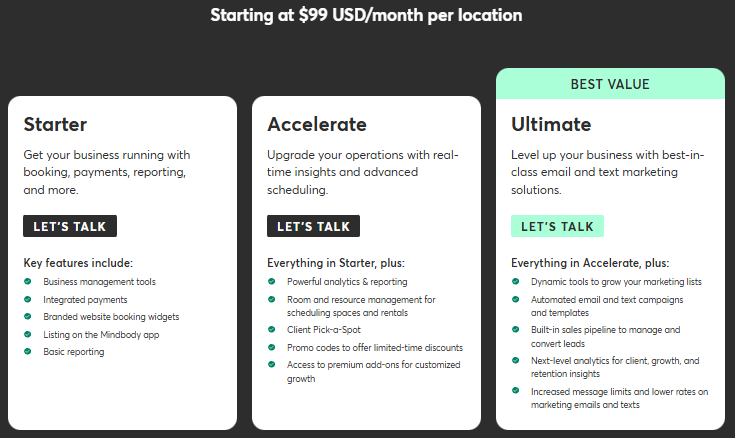This screenshot has width=735, height=438.
Task: Click the Best Value green banner
Action: 610,84
